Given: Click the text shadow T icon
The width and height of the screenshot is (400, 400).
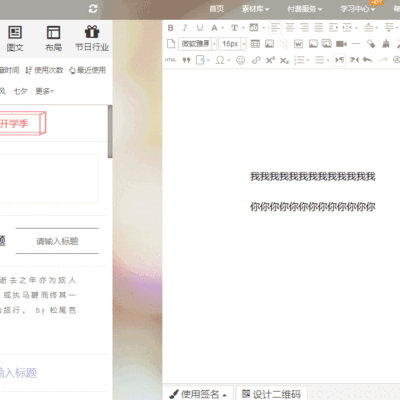Looking at the screenshot, I should tap(235, 28).
